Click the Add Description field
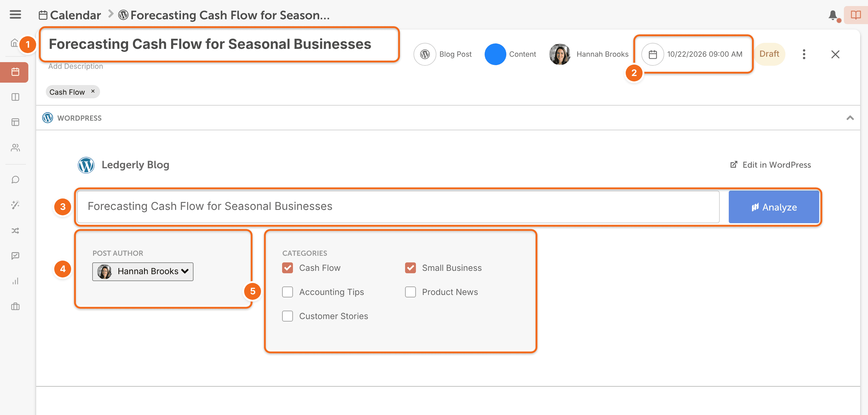868x415 pixels. (76, 66)
